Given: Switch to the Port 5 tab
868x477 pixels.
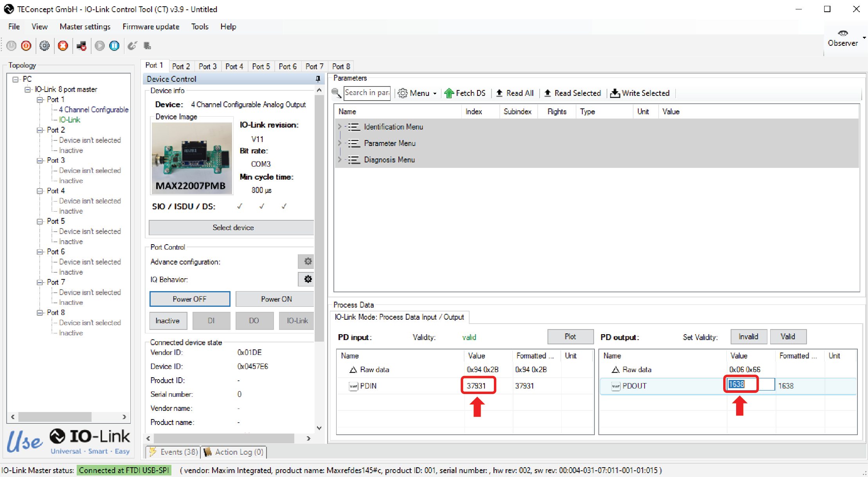Looking at the screenshot, I should point(261,67).
